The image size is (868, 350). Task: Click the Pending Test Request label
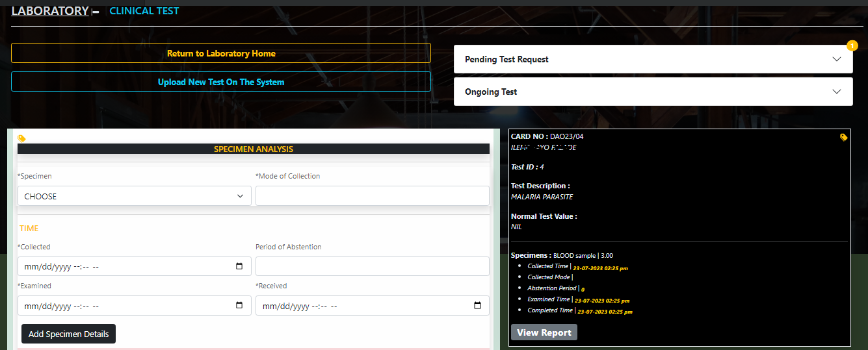506,59
